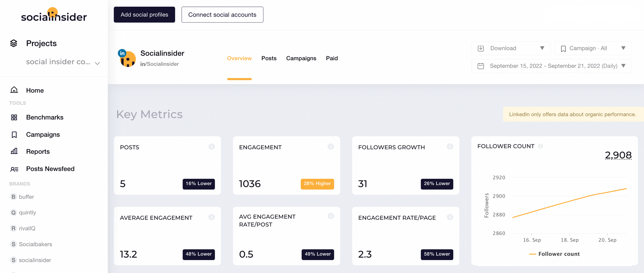Select the rivalIQ brand

[x=27, y=228]
